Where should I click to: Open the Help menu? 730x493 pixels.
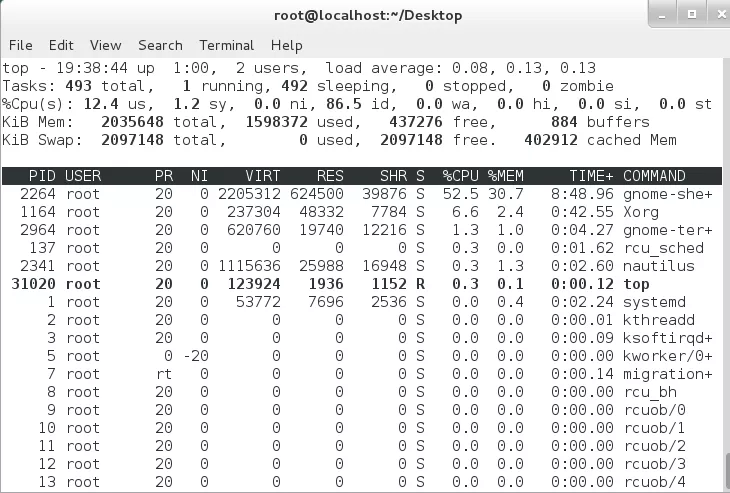(286, 45)
